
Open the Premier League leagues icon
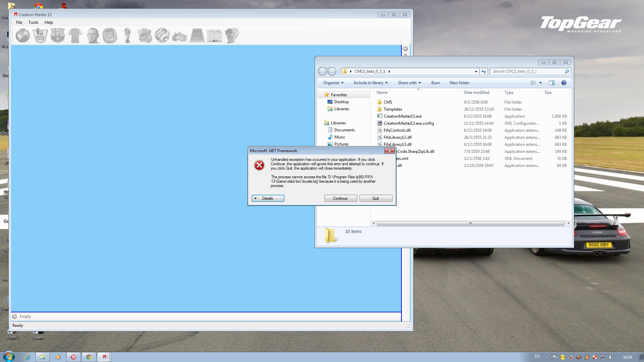(x=40, y=36)
